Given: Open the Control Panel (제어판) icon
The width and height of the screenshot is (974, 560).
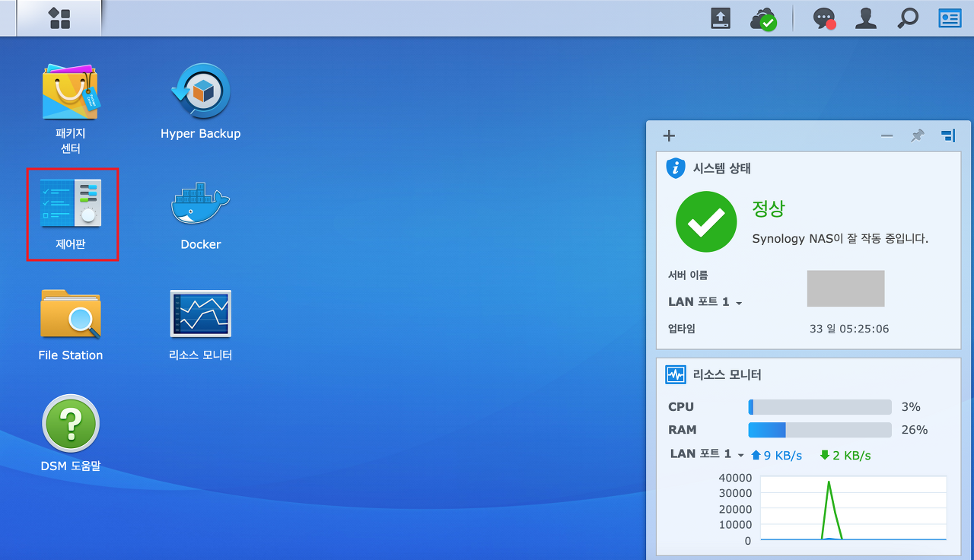Looking at the screenshot, I should tap(71, 213).
